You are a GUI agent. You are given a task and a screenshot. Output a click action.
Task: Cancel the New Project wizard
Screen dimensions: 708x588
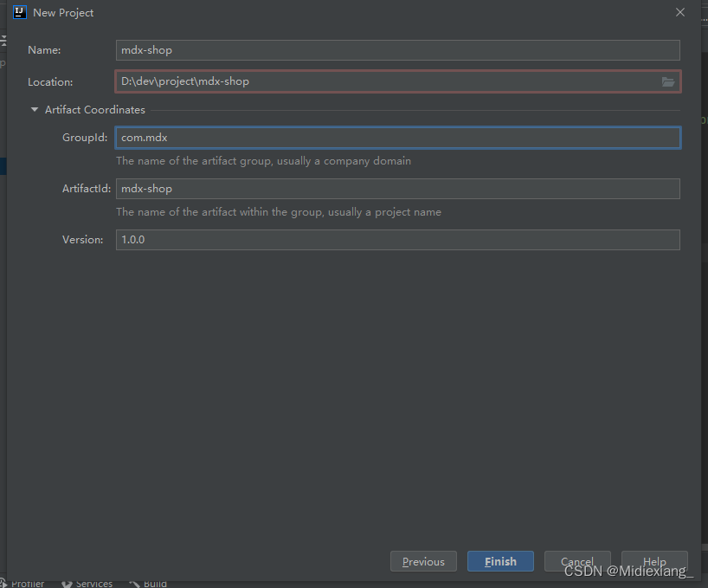(x=577, y=561)
